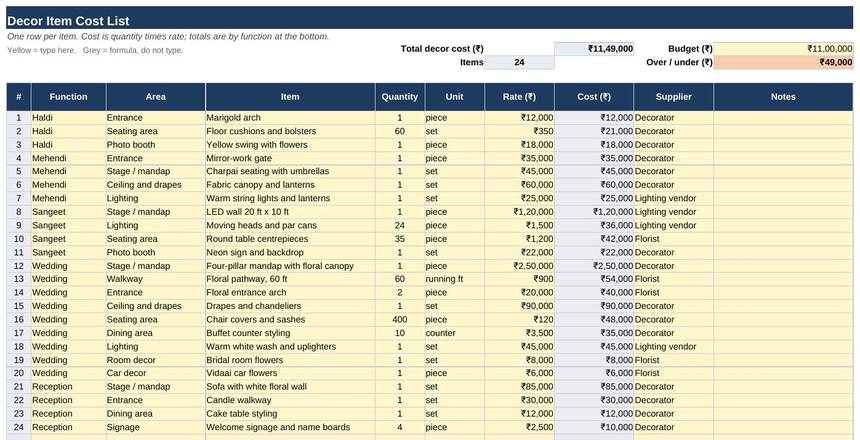Select the Room decor area cell
860x440 pixels.
tap(156, 360)
